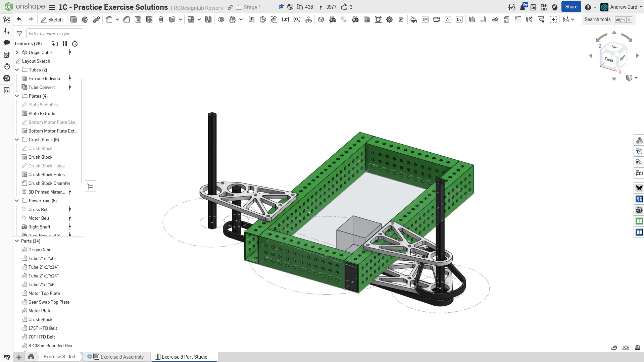Toggle the feature filter funnel icon

(20, 34)
